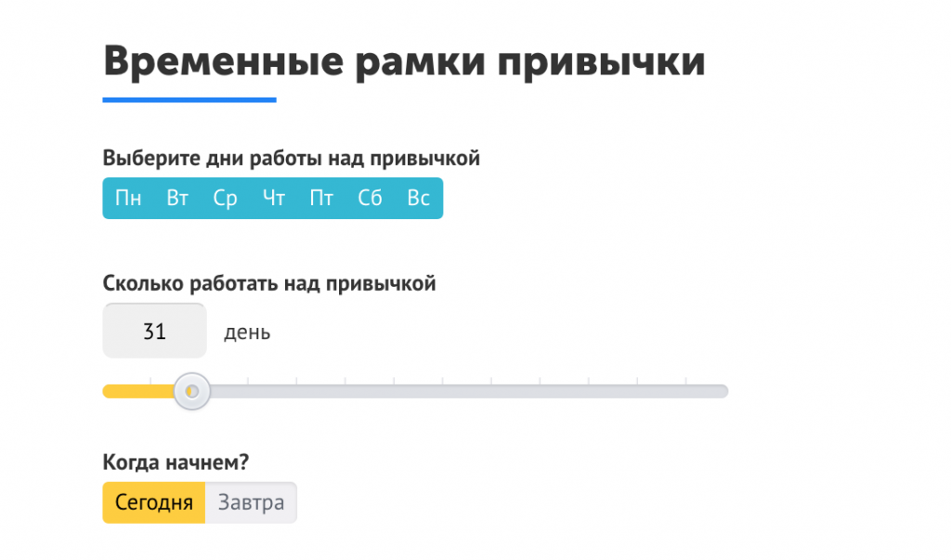Deselect the Пт (Friday) day
951x560 pixels.
pyautogui.click(x=321, y=199)
